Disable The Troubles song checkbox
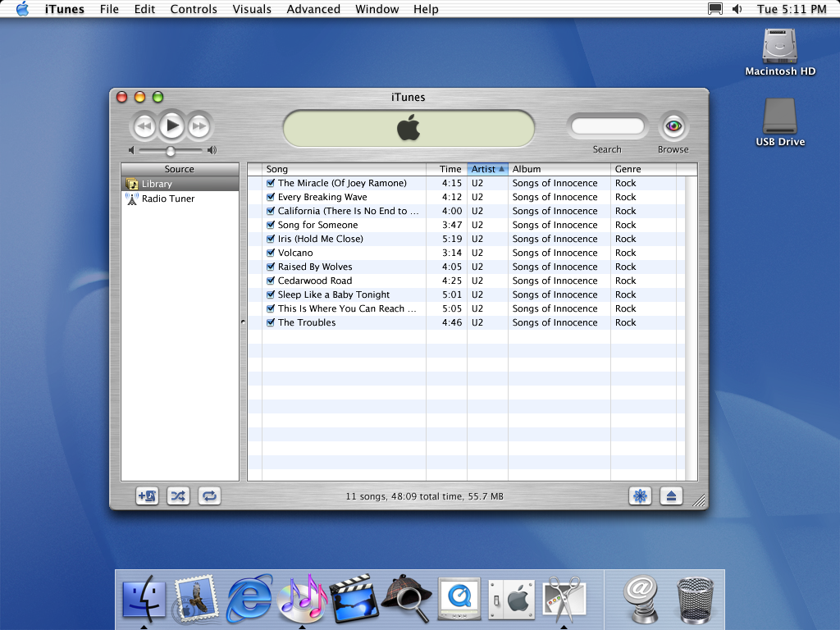Image resolution: width=840 pixels, height=630 pixels. pos(271,323)
